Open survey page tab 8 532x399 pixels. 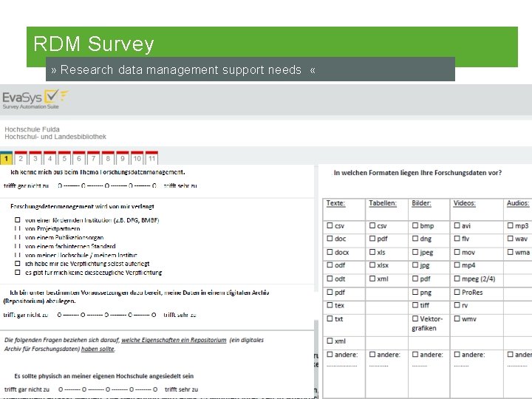coord(108,158)
